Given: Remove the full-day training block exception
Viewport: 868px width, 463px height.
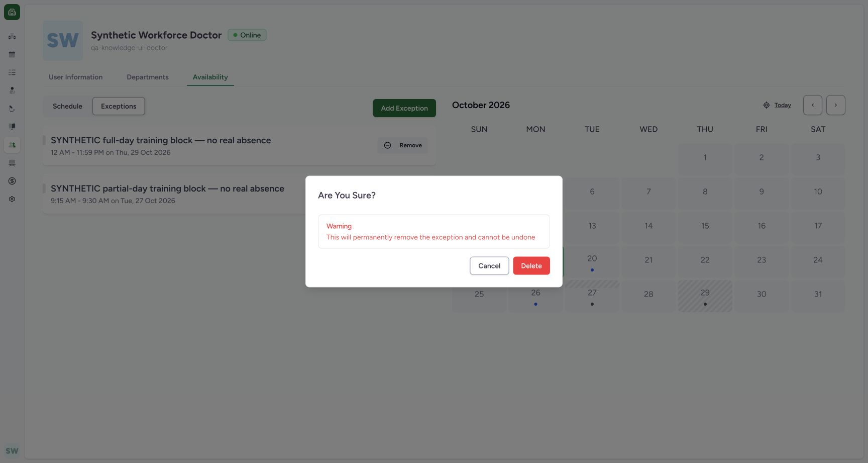Looking at the screenshot, I should [403, 145].
